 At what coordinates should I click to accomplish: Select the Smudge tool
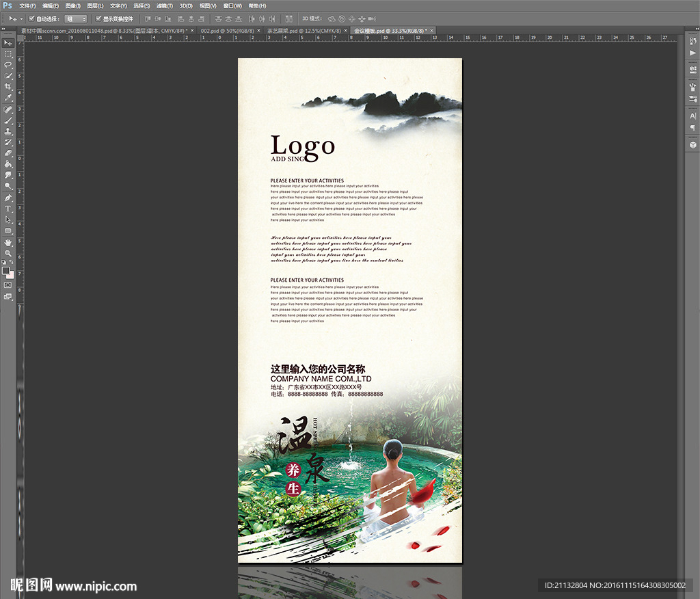[x=8, y=175]
